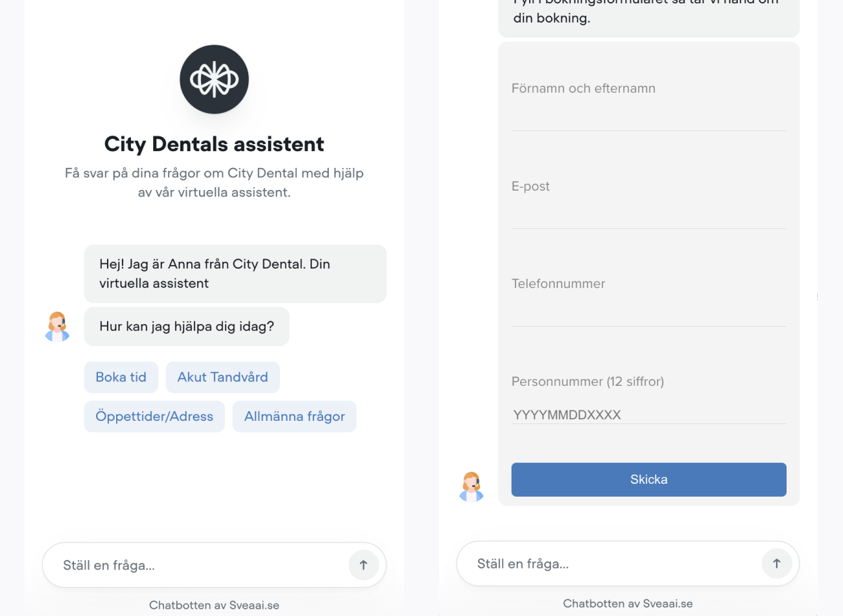Click the assistant avatar in the left chat
This screenshot has height=616, width=843.
[57, 326]
